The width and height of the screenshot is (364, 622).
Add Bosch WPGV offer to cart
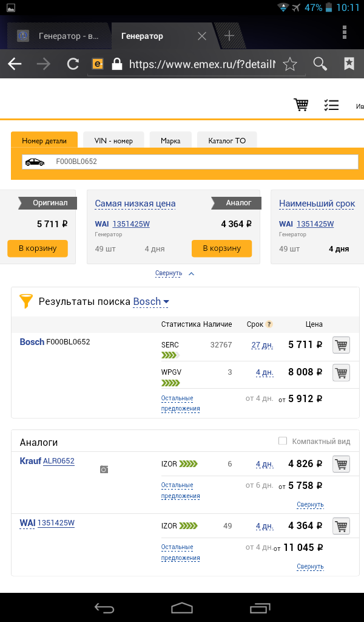[342, 372]
